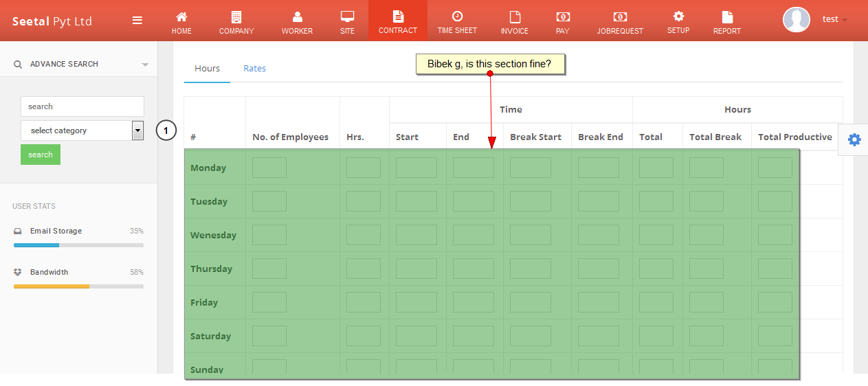Click the sidebar search text field
Screen dimensions: 868x386
tap(82, 106)
